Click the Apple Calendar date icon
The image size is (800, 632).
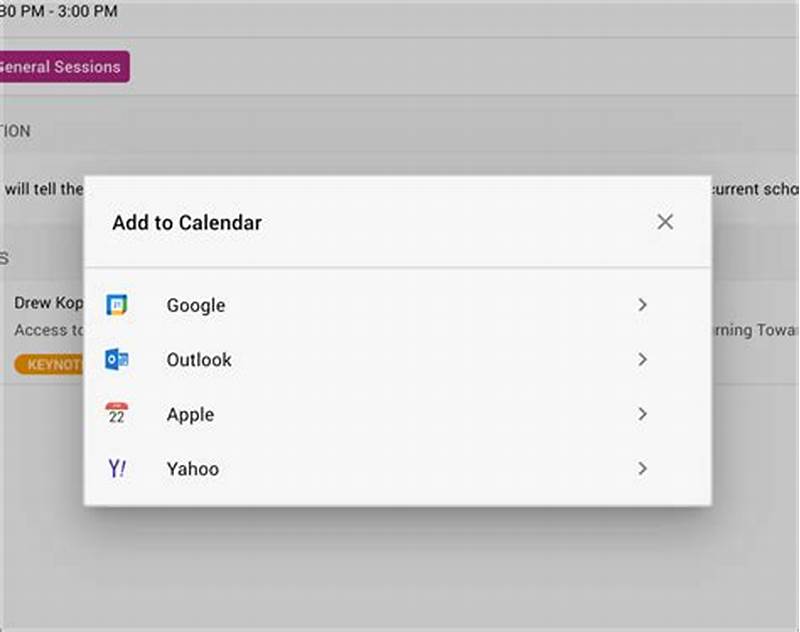(118, 414)
